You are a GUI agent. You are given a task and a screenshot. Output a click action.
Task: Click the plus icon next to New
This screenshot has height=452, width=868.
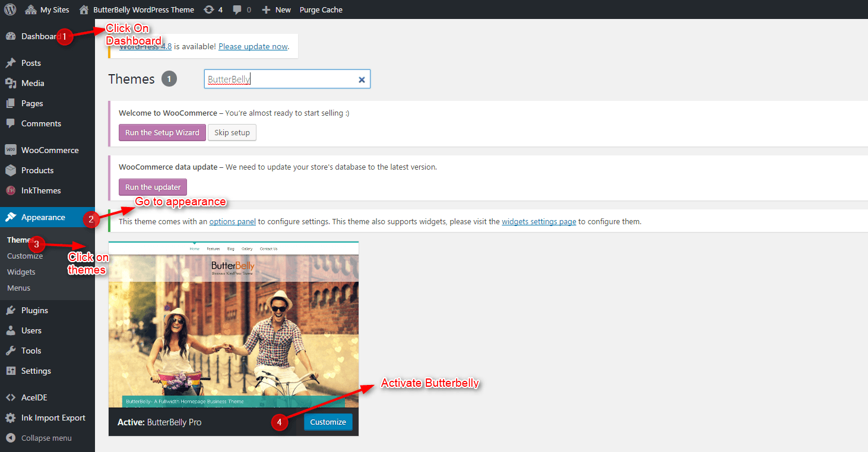(266, 9)
